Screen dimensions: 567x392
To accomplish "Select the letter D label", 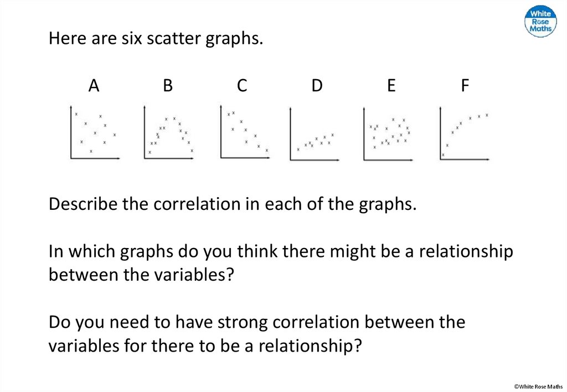I will pyautogui.click(x=317, y=86).
